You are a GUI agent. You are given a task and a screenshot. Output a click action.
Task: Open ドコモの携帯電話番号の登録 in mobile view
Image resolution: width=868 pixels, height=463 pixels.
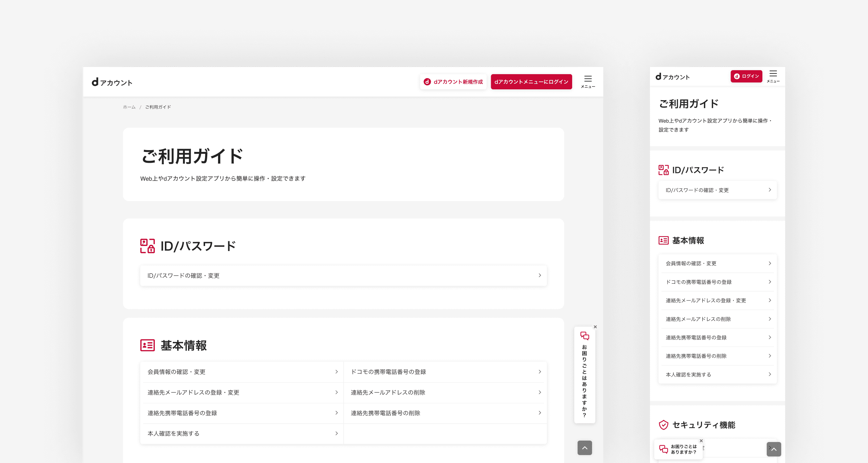[x=718, y=282]
